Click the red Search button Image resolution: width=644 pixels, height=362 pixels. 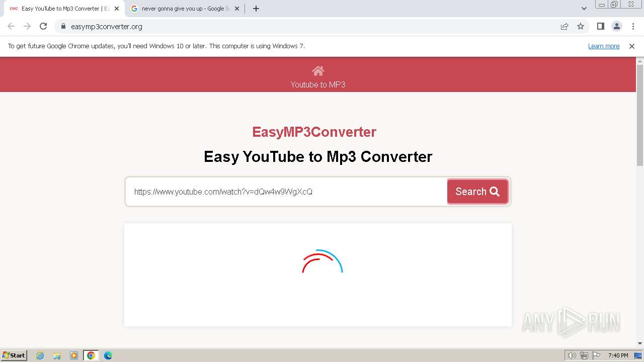(477, 192)
